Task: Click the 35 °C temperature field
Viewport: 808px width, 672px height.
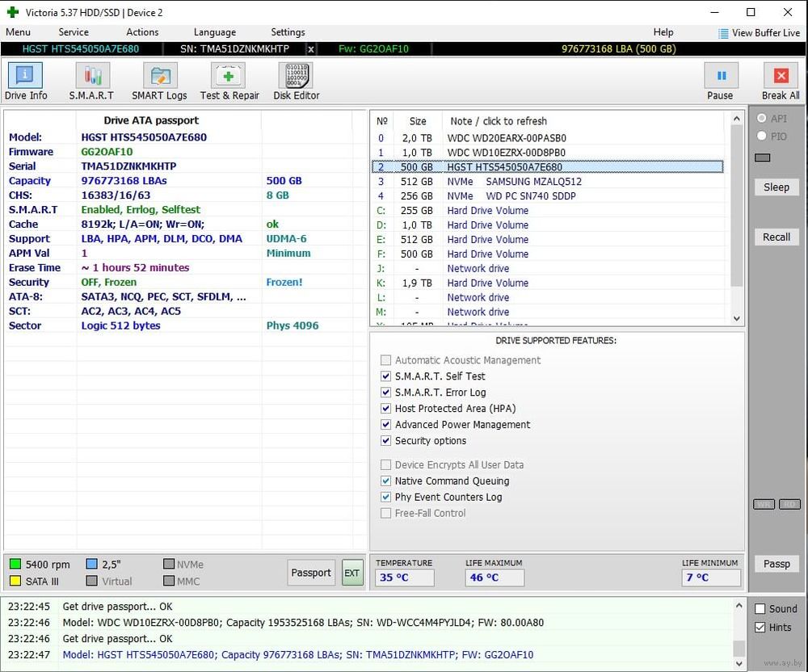Action: tap(405, 577)
